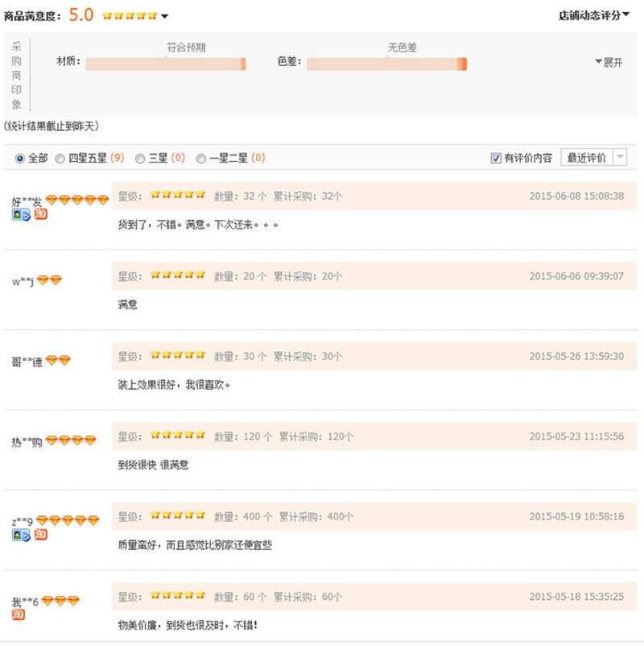Select the 四星五星 radio filter
644x645 pixels.
tap(60, 159)
